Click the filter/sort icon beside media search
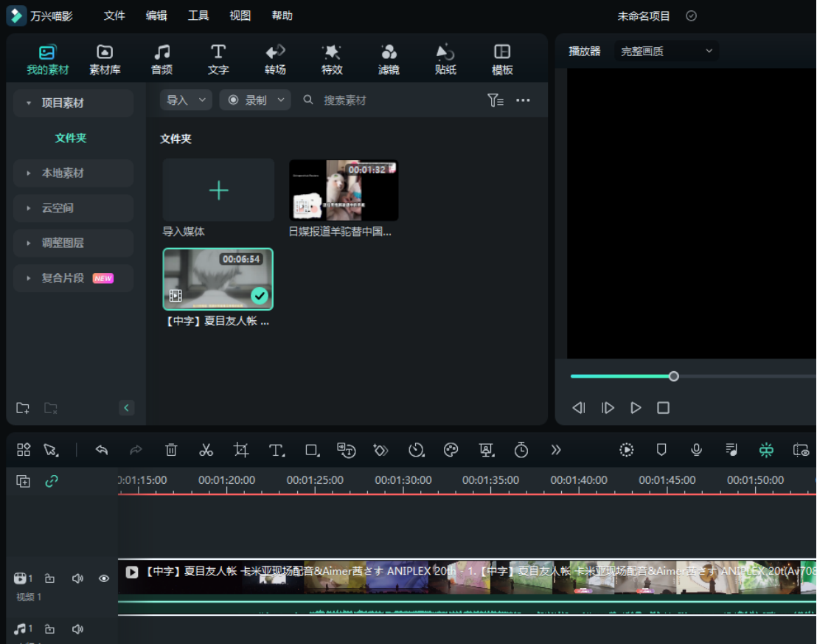 495,100
